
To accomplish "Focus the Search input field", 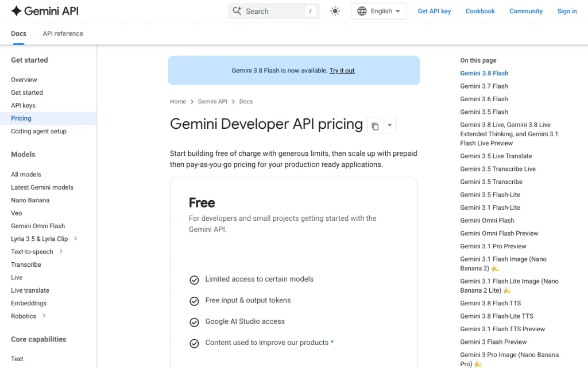I will 274,11.
